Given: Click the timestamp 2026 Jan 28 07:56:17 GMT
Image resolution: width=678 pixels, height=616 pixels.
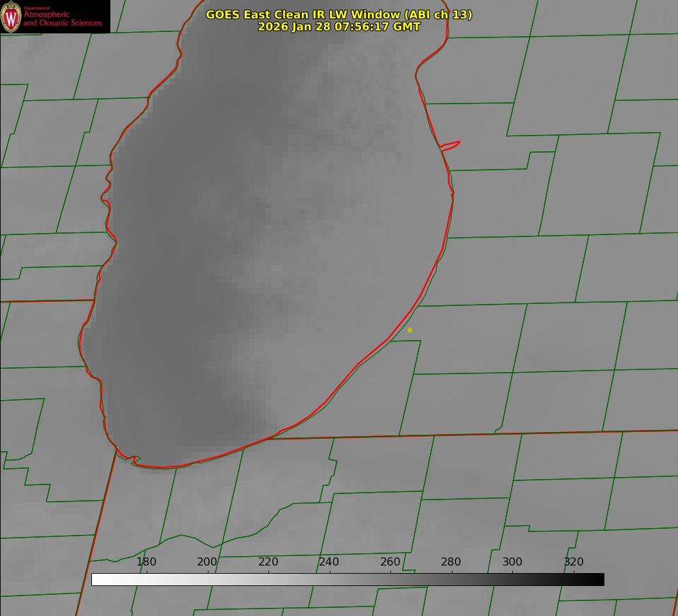Looking at the screenshot, I should click(x=339, y=27).
